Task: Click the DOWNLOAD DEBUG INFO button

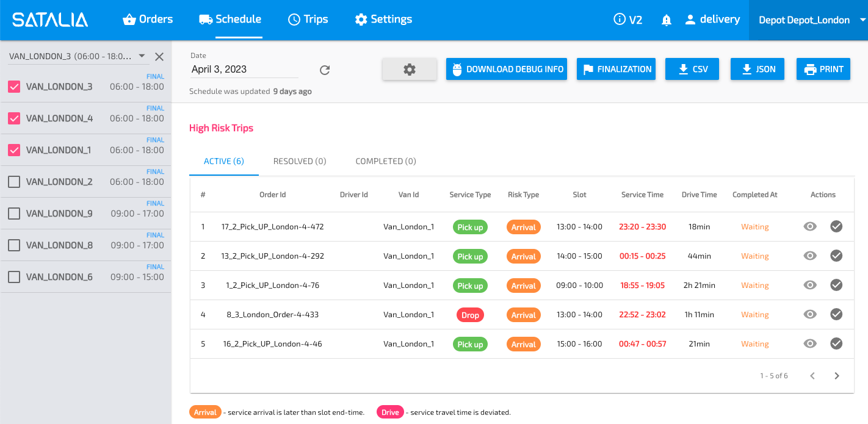Action: click(x=507, y=70)
